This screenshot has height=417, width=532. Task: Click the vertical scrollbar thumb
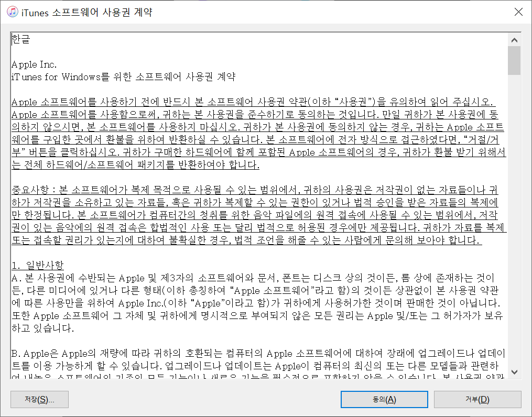514,60
